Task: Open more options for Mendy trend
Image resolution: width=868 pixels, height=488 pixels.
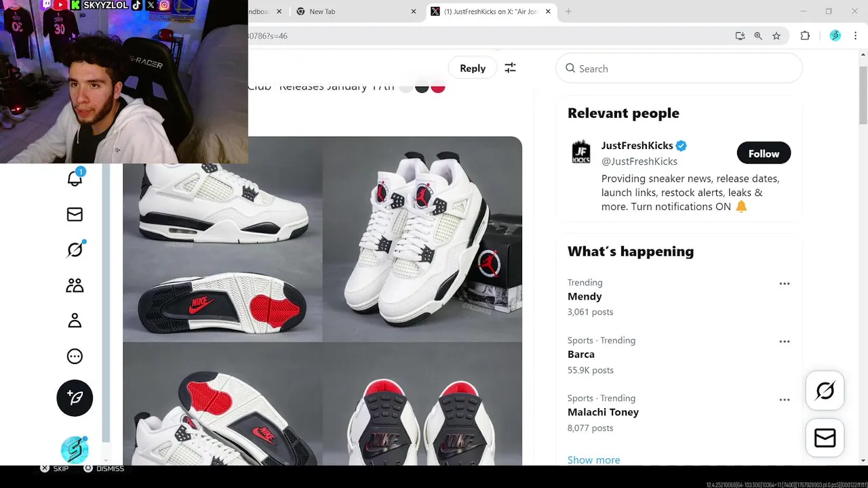Action: point(785,283)
